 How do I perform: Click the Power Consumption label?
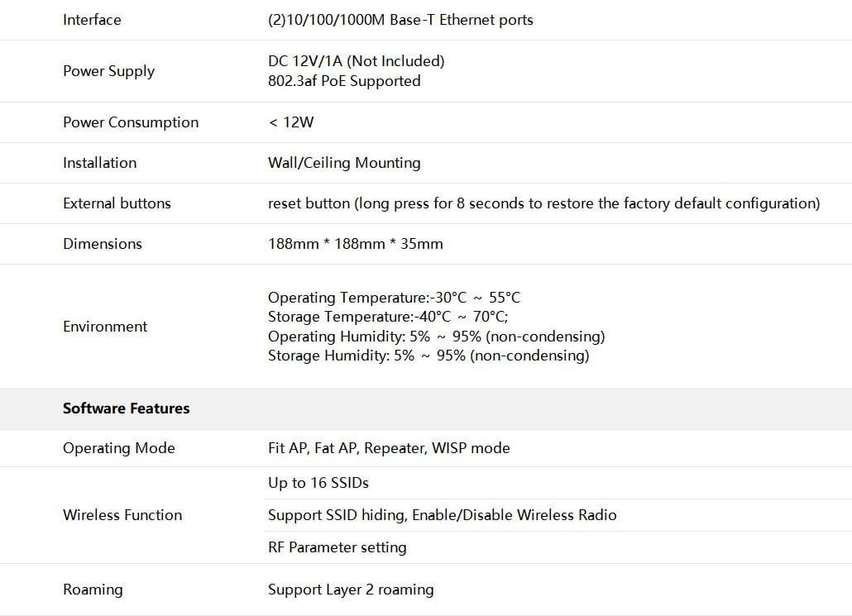click(x=131, y=122)
